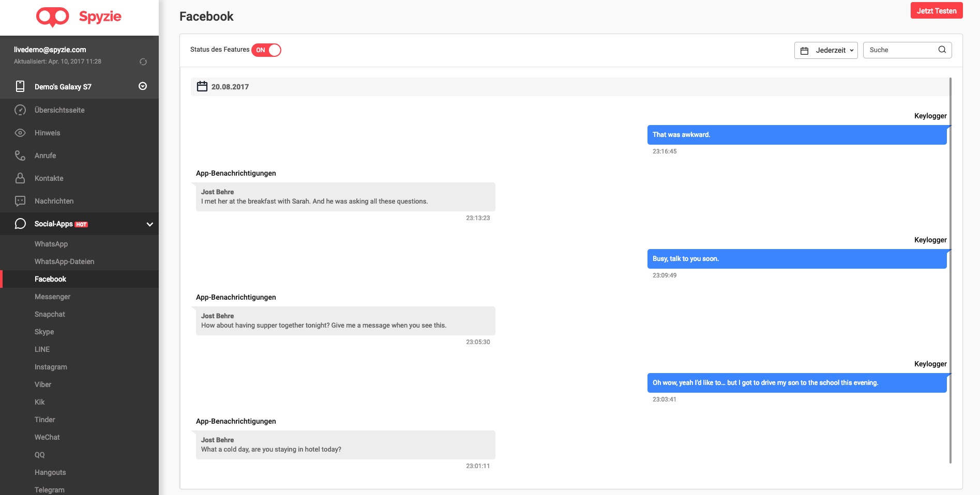980x495 pixels.
Task: Click the 'What a cold day' message
Action: tap(345, 445)
